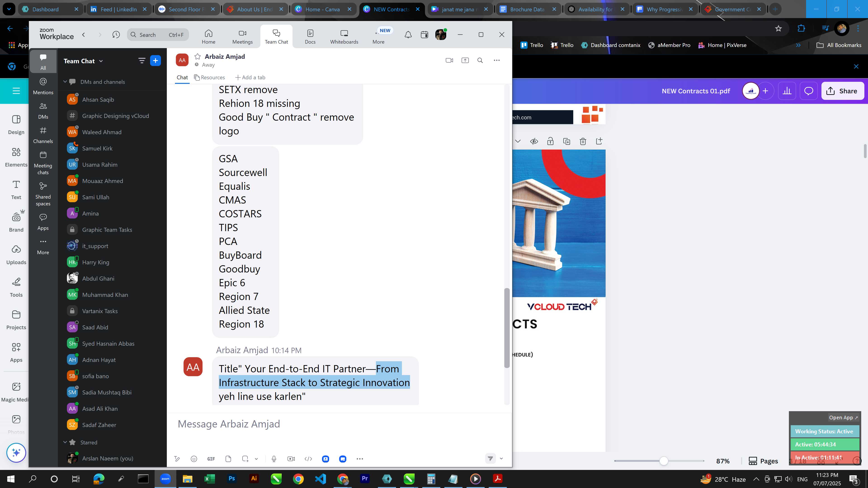Hide page with Canva eye icon
The height and width of the screenshot is (488, 868).
(534, 141)
